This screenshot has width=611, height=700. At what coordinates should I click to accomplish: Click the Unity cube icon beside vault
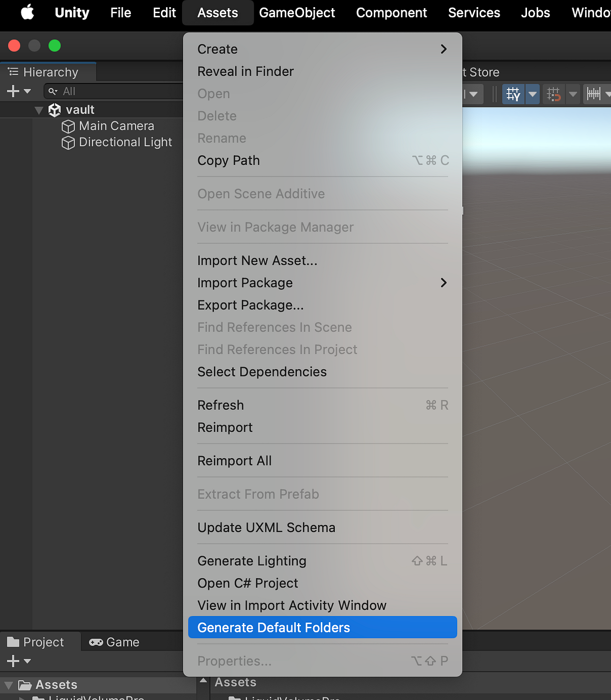[x=54, y=109]
